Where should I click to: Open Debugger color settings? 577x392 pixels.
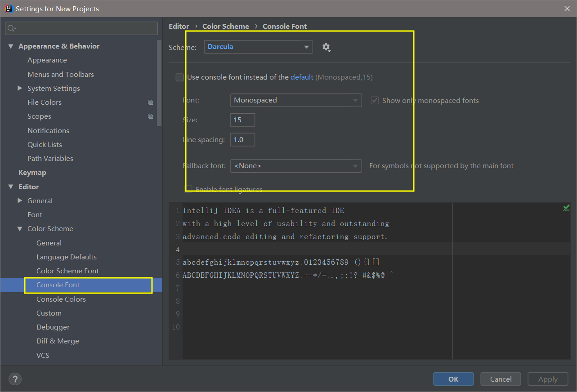[x=53, y=327]
